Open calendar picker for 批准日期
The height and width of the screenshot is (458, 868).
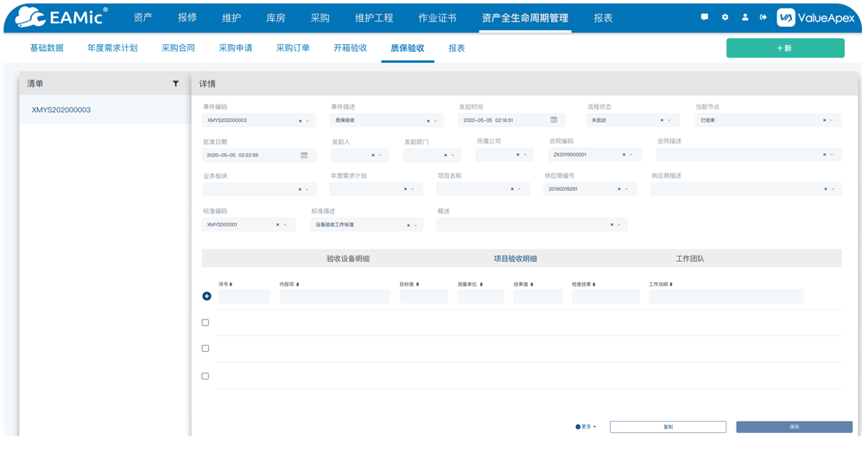click(x=304, y=156)
